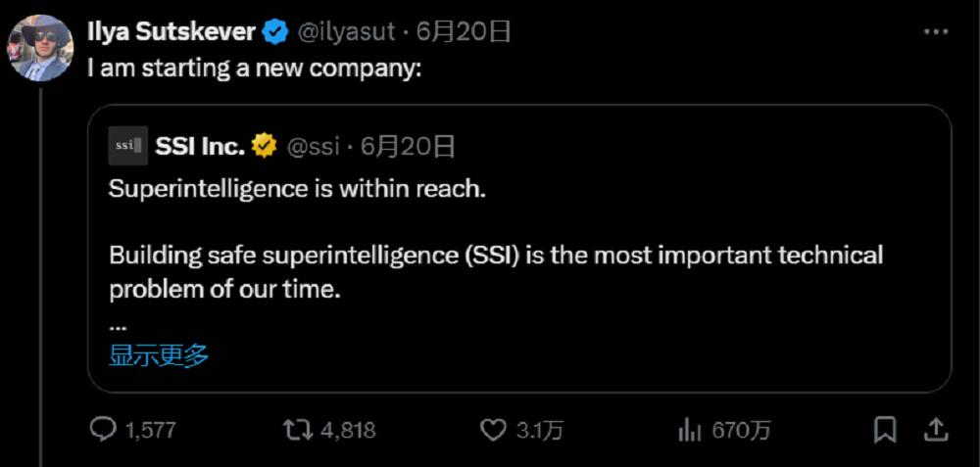Like the tweet with heart icon
980x467 pixels.
492,429
